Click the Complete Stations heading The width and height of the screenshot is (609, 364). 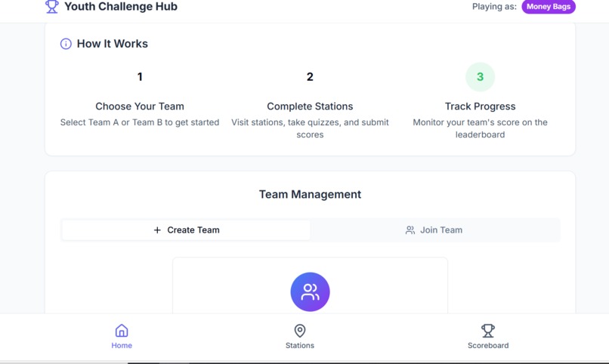tap(310, 106)
